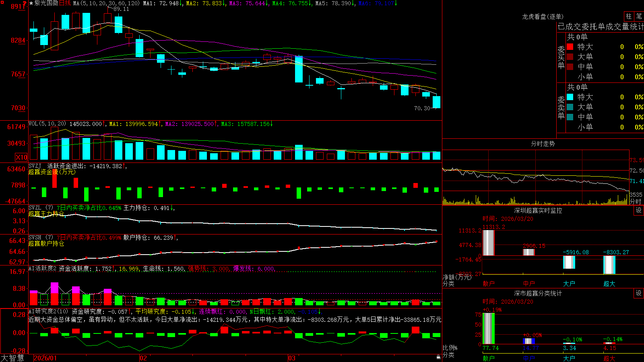
Task: Click the 大智慧 logo in the bottom-left corner
Action: click(12, 358)
